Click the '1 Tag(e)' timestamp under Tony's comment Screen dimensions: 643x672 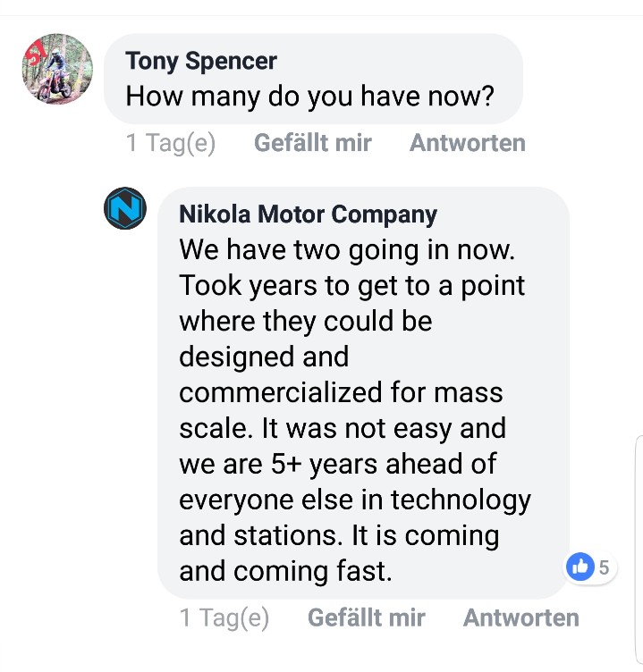pyautogui.click(x=171, y=143)
